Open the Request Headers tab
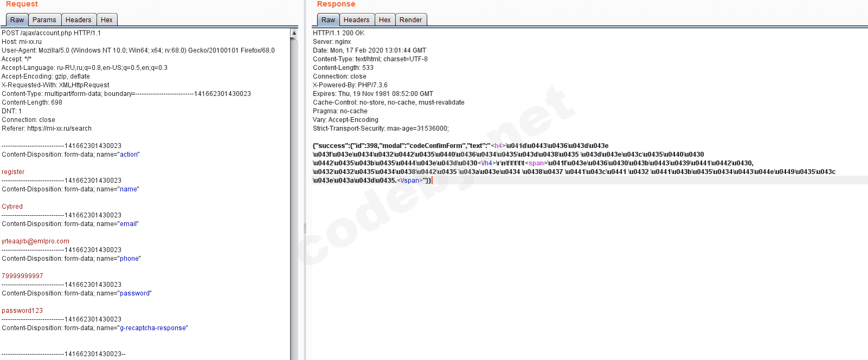Viewport: 868px width, 360px height. pyautogui.click(x=79, y=20)
